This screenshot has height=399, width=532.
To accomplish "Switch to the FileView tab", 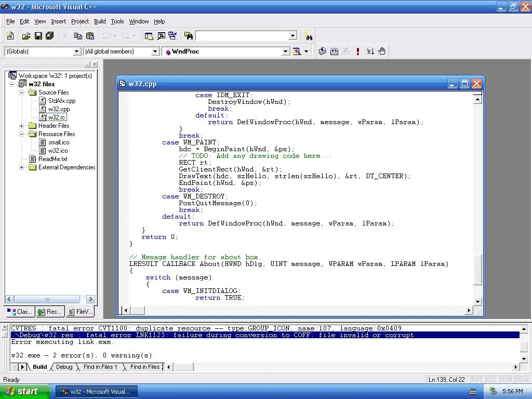I will 79,312.
